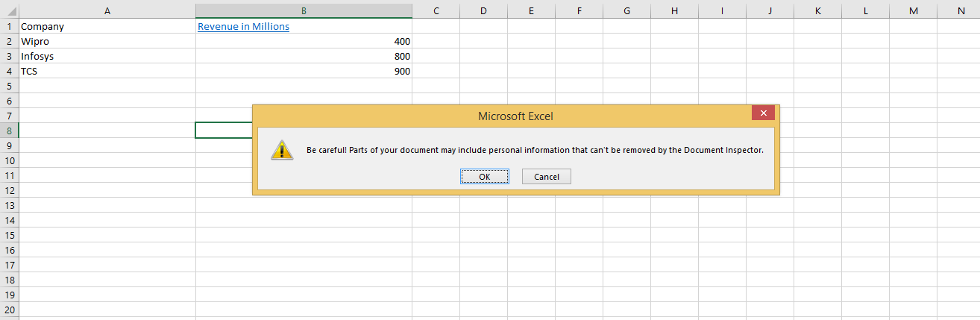This screenshot has height=320, width=980.
Task: Select column B header
Action: [x=304, y=10]
